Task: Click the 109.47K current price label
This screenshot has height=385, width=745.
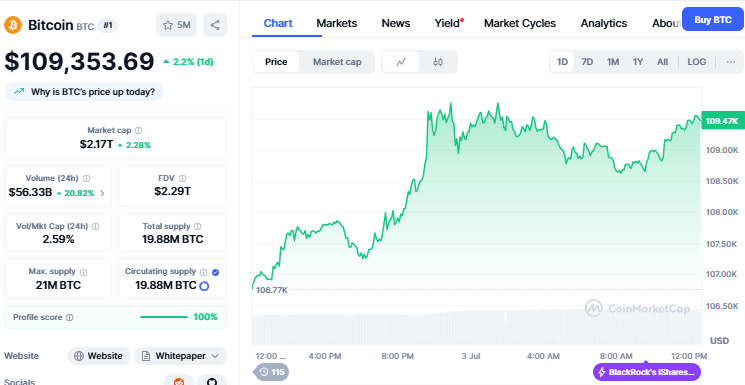Action: click(x=722, y=121)
